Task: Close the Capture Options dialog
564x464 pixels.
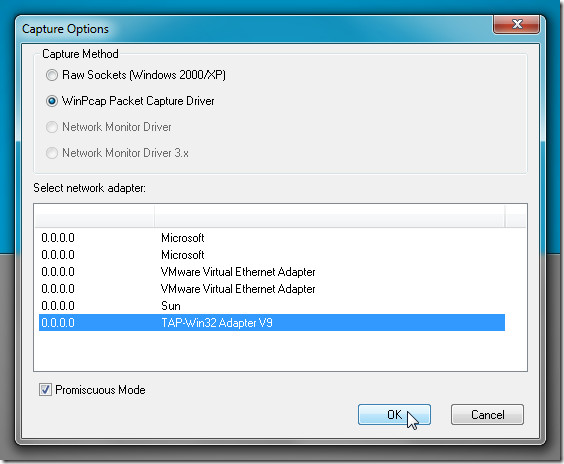Action: [x=517, y=24]
